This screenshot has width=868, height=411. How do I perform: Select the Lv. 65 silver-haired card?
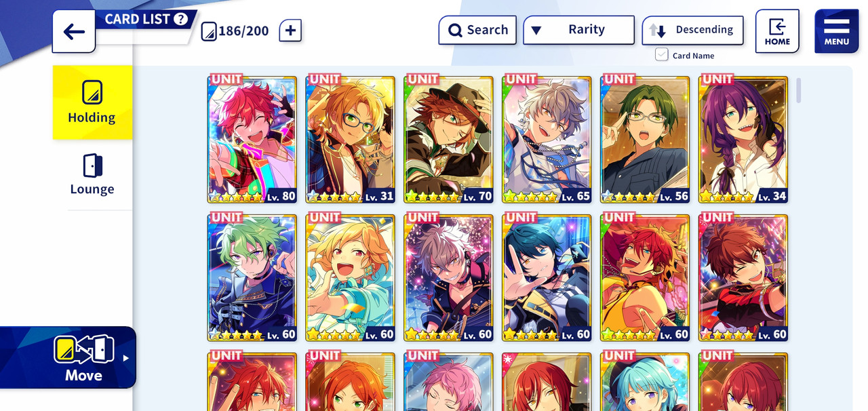547,140
